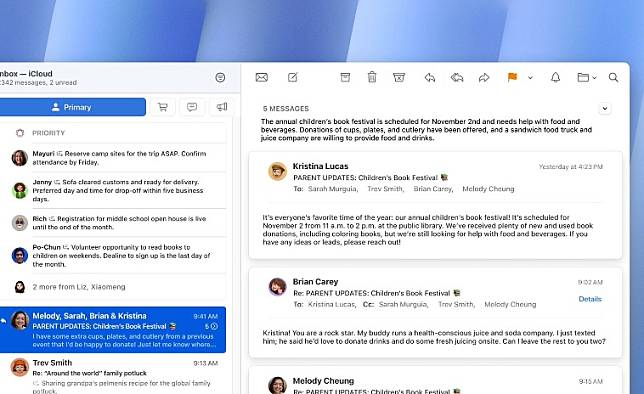Move message to Junk
The height and width of the screenshot is (394, 644).
coord(399,77)
